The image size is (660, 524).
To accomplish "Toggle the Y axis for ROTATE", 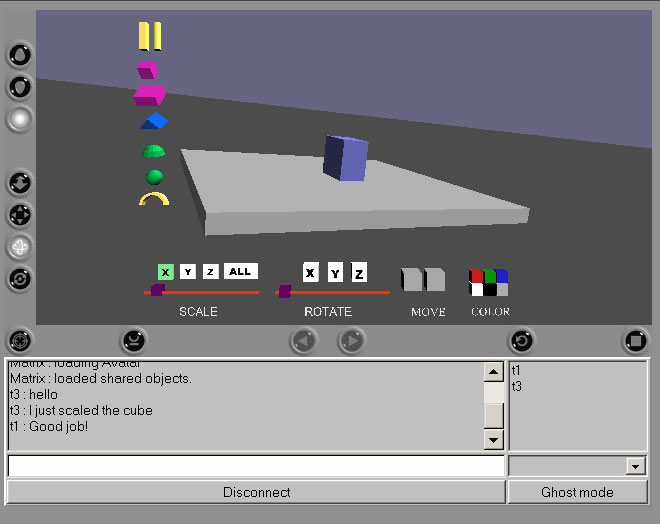I will (335, 273).
